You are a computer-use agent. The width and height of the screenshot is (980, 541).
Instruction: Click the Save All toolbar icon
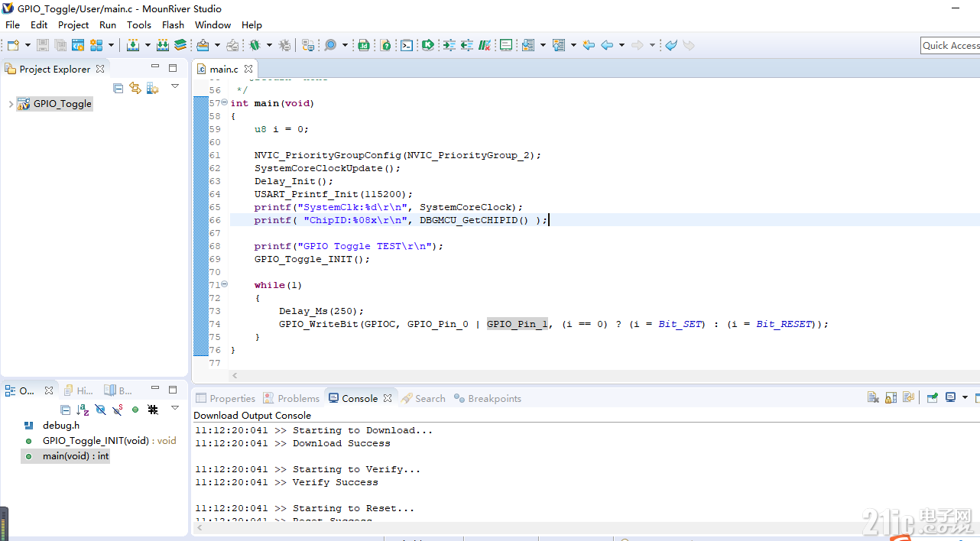(60, 45)
